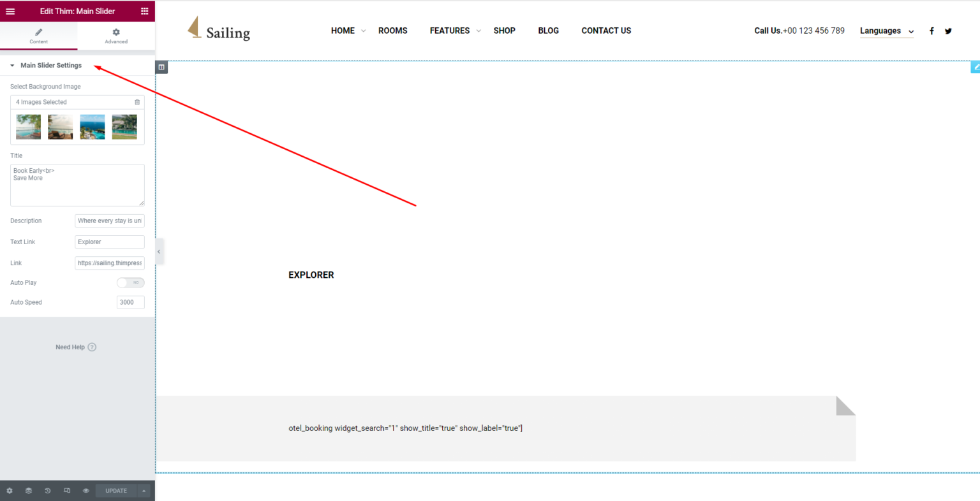Click the UPDATE button
The height and width of the screenshot is (501, 980).
pyautogui.click(x=115, y=490)
